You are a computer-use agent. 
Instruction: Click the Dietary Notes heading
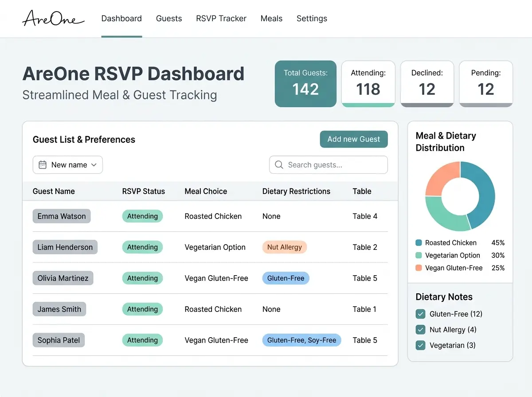pos(444,297)
